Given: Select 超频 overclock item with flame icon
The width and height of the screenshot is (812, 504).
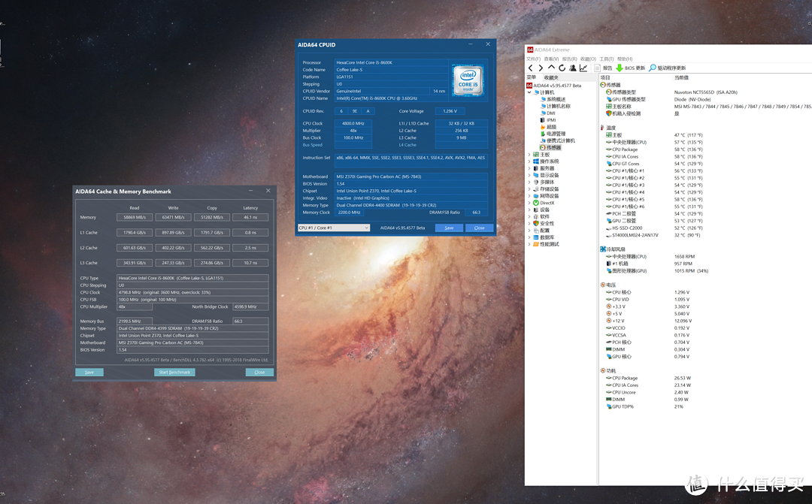Looking at the screenshot, I should (x=548, y=127).
